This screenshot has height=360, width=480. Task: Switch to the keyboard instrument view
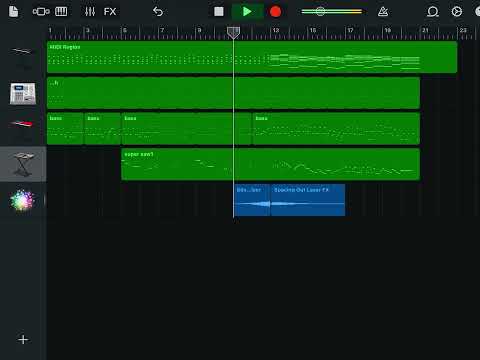[61, 12]
